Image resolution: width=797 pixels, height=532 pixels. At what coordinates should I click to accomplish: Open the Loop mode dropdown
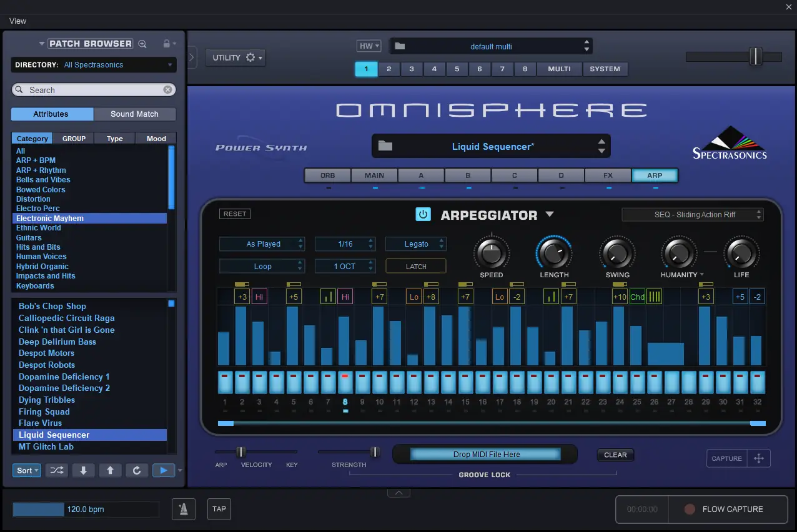click(262, 266)
